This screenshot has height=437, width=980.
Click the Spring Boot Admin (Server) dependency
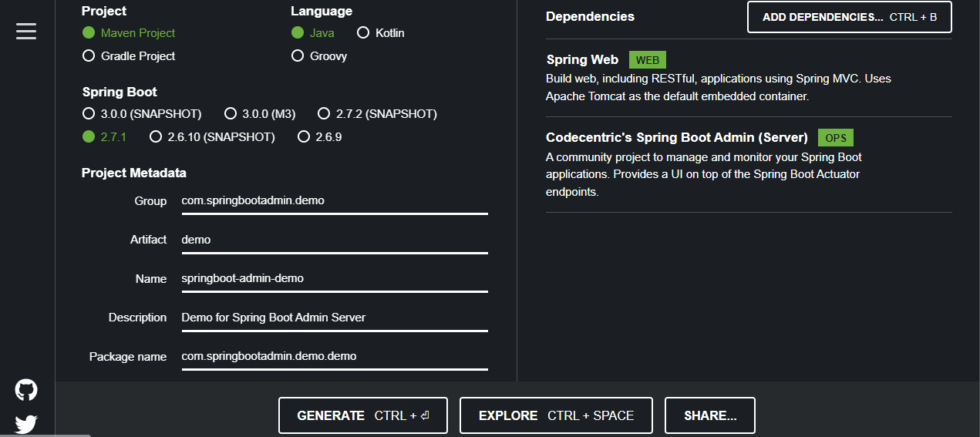tap(676, 138)
